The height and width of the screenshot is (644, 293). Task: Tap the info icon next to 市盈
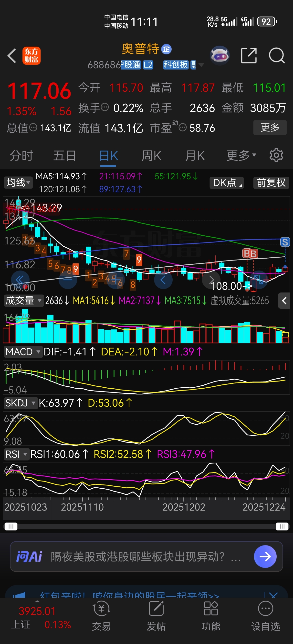[x=183, y=128]
